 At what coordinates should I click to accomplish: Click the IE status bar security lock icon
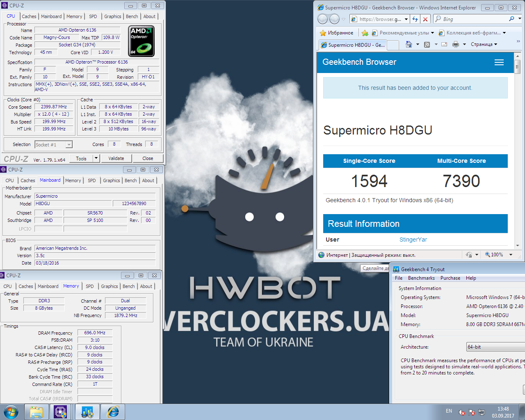pos(469,255)
